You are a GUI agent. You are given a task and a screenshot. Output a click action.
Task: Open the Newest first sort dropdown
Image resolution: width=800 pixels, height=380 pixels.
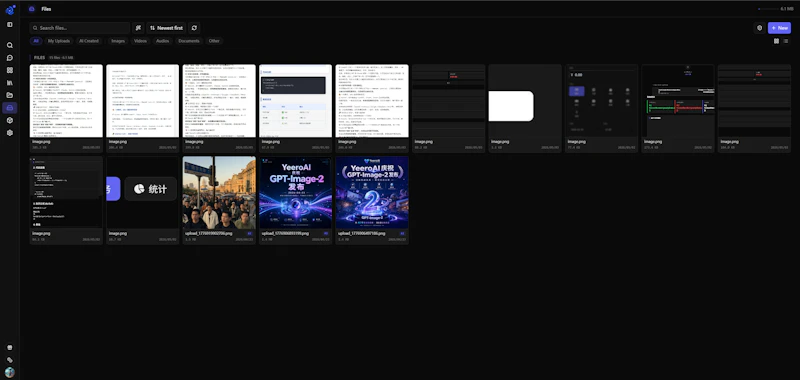[166, 28]
